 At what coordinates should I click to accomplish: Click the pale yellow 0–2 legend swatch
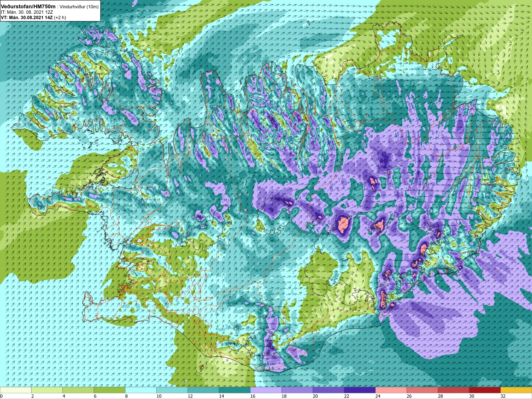click(16, 390)
